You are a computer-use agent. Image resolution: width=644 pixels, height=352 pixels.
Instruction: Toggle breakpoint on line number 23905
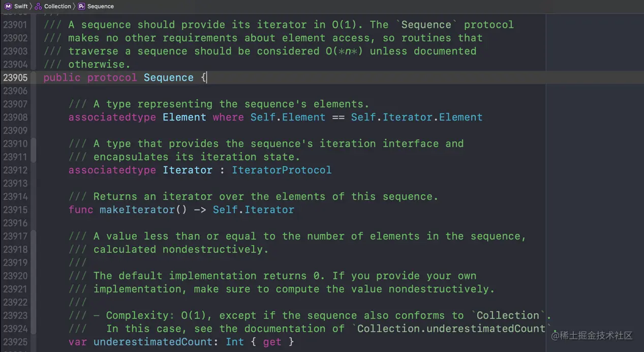tap(15, 77)
